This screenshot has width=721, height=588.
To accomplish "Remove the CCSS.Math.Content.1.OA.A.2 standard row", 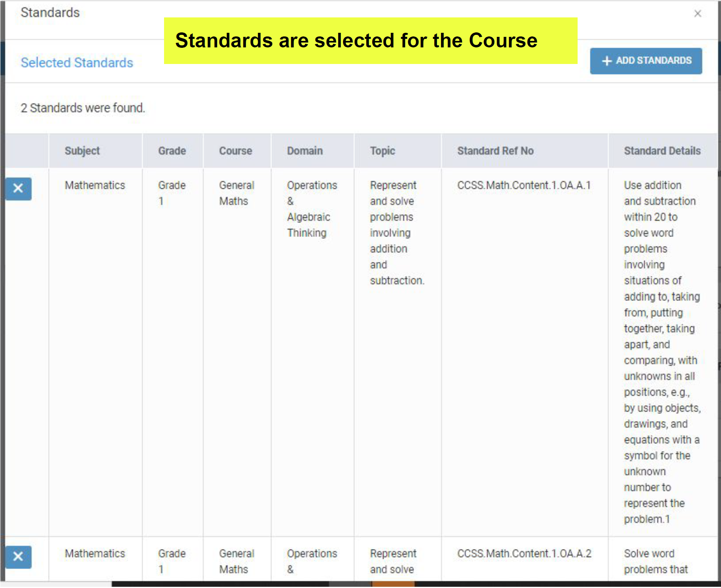I will tap(18, 557).
